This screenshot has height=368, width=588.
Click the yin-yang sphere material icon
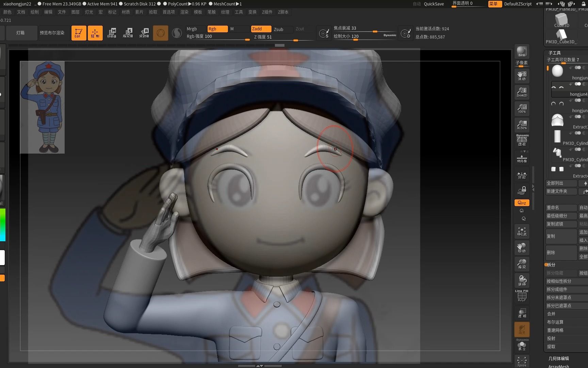[177, 33]
